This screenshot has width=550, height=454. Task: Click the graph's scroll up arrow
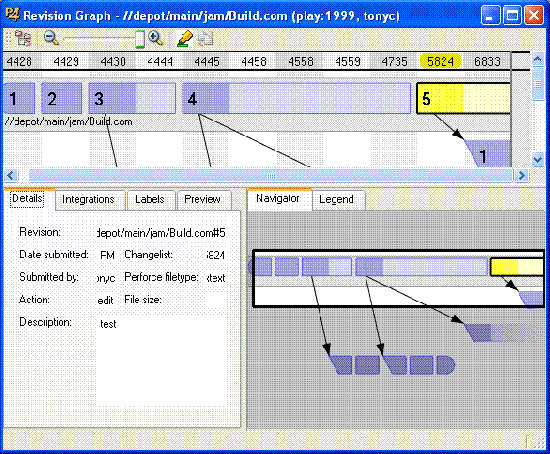coord(537,59)
